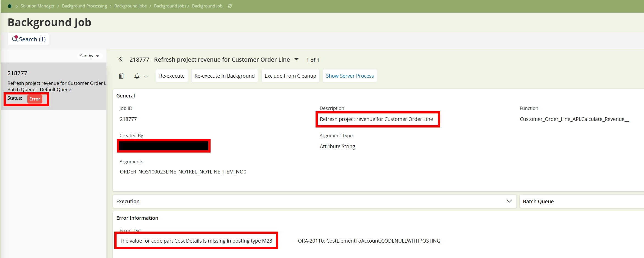Expand the Execution section chevron
Image resolution: width=644 pixels, height=258 pixels.
click(x=509, y=201)
